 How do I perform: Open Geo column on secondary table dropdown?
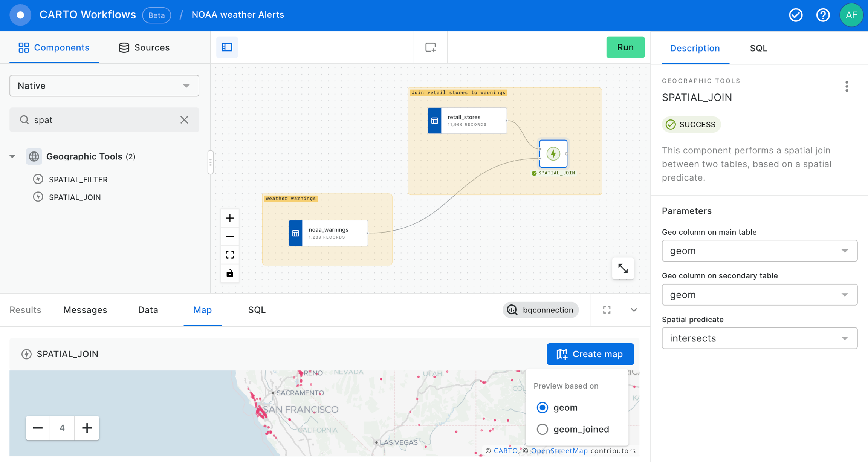[759, 295]
